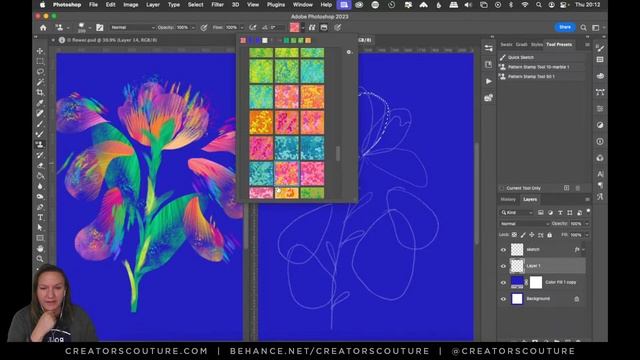Screen dimensions: 640x360
Task: Click the pattern picker scrollbar
Action: coord(338,153)
